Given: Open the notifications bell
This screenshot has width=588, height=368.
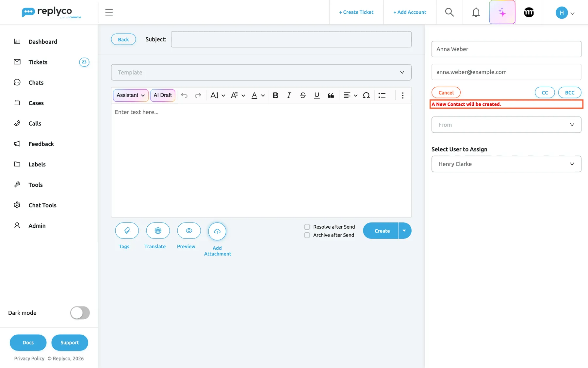Looking at the screenshot, I should click(x=476, y=12).
